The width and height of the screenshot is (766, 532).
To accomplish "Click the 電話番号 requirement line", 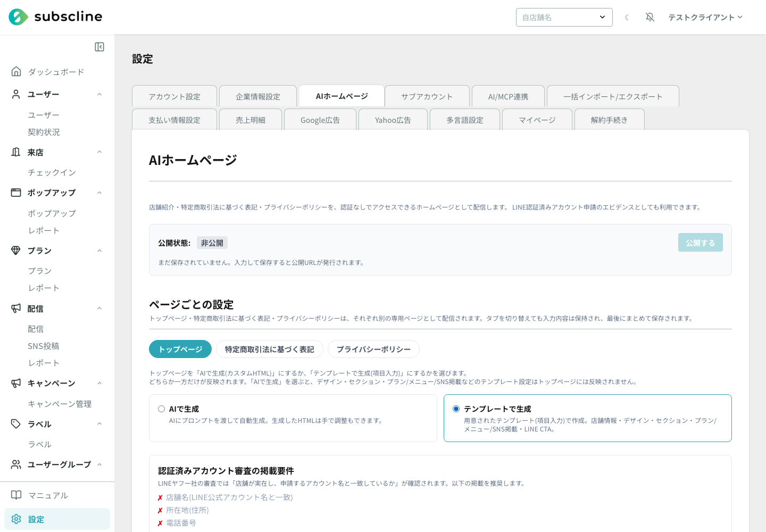I will point(181,523).
